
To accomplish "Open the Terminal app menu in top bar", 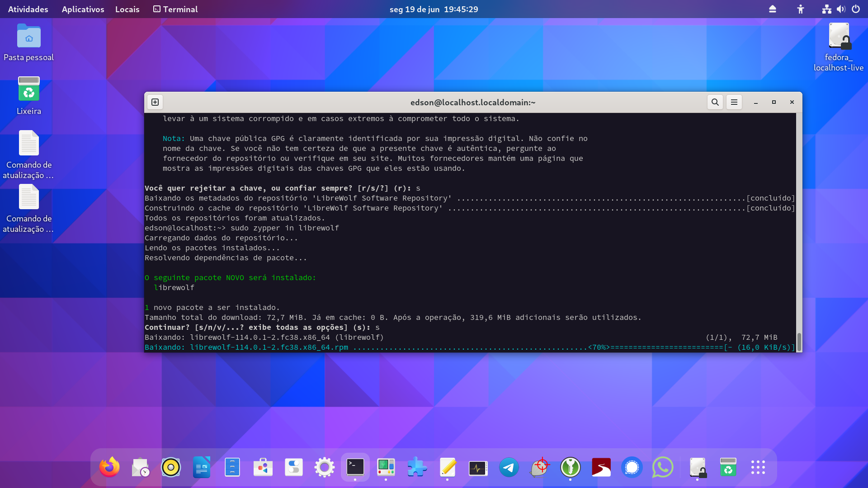I will 175,9.
